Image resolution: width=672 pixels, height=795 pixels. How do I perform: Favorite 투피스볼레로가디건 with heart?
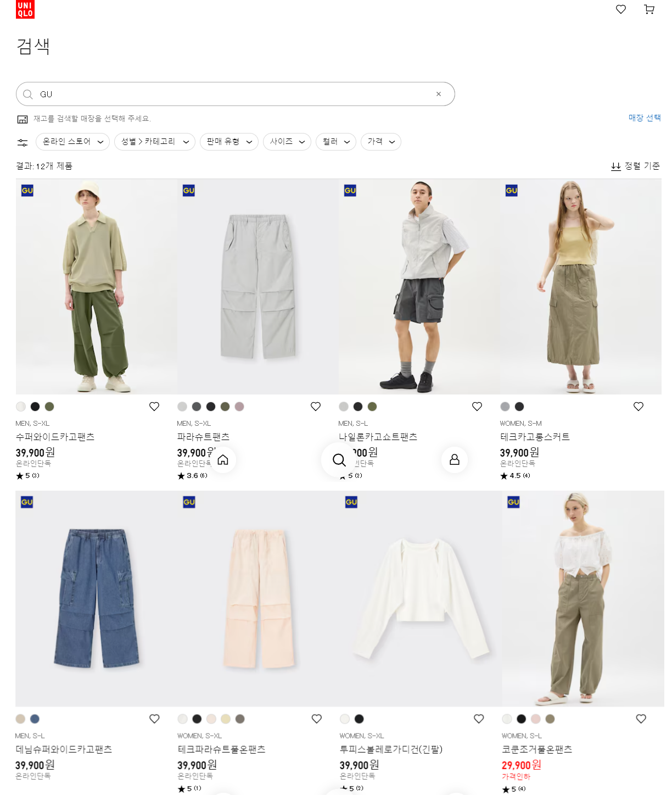479,719
